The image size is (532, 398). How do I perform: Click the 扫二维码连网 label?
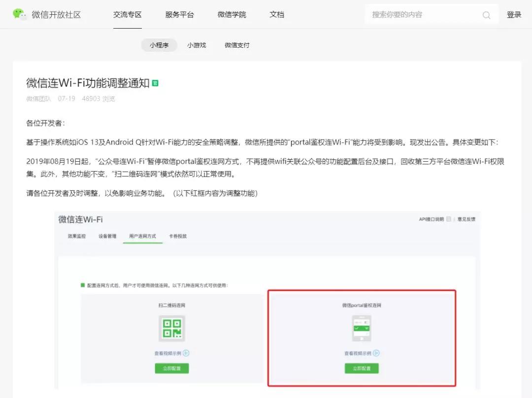[172, 305]
